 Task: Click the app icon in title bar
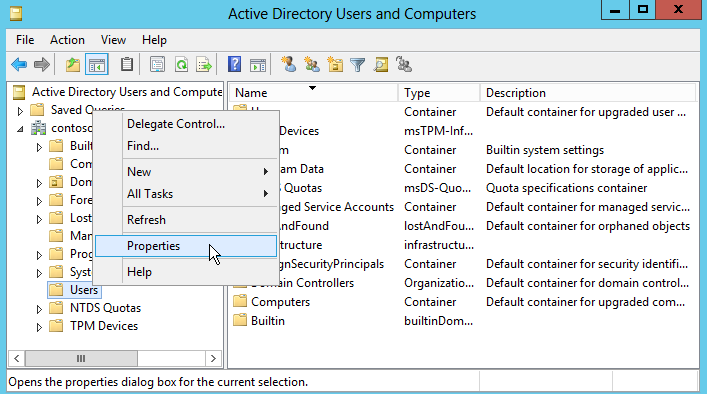click(16, 14)
